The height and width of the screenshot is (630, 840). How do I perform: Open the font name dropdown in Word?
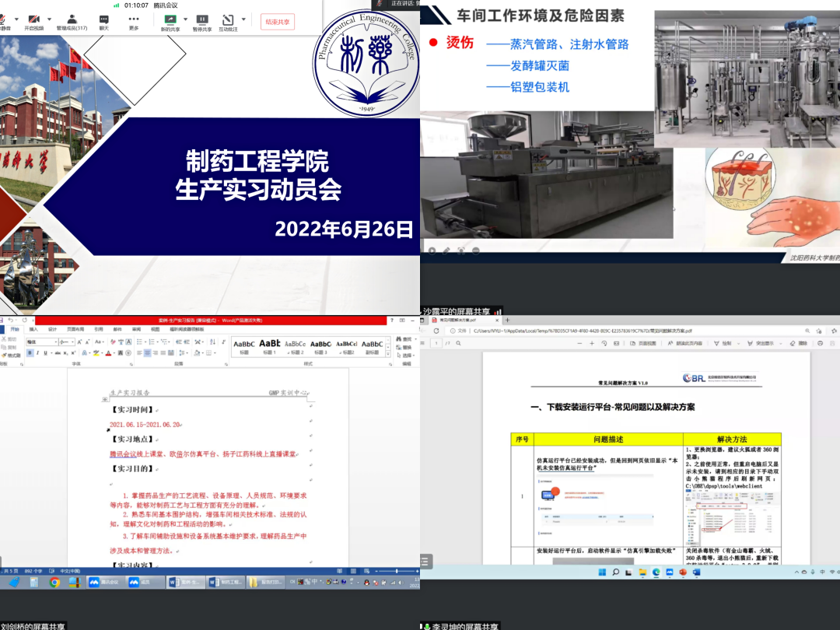[x=41, y=342]
